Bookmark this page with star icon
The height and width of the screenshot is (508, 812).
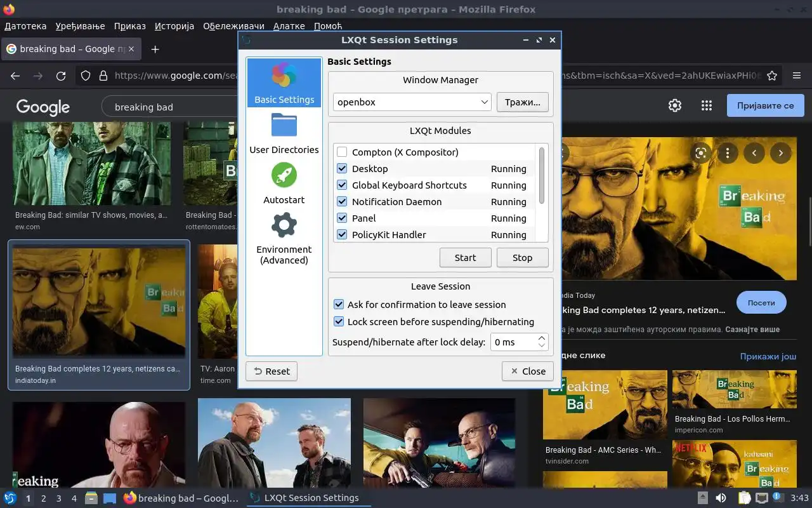click(772, 76)
